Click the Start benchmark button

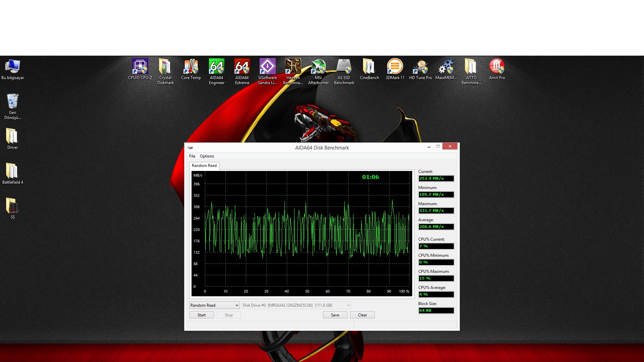coord(202,315)
